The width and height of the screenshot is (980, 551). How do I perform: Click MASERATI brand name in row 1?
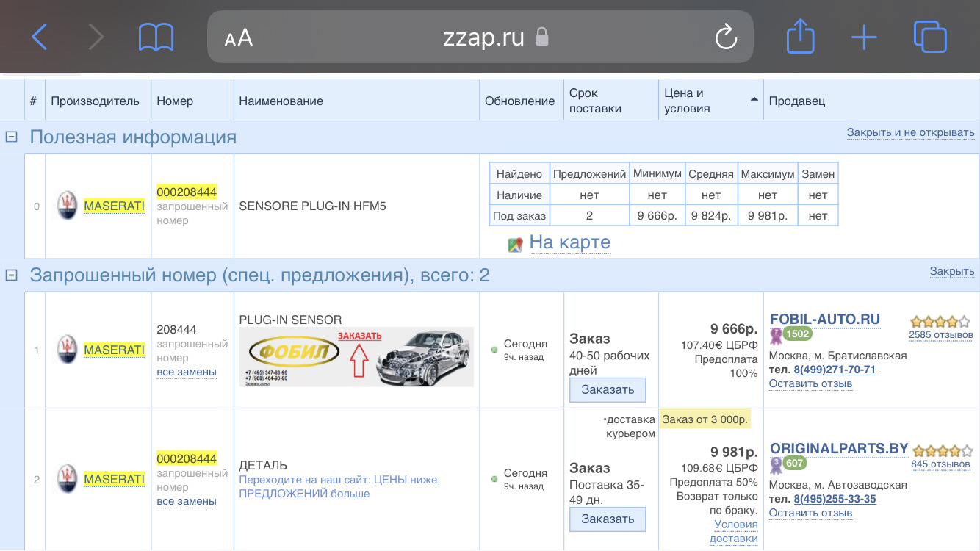tap(114, 350)
